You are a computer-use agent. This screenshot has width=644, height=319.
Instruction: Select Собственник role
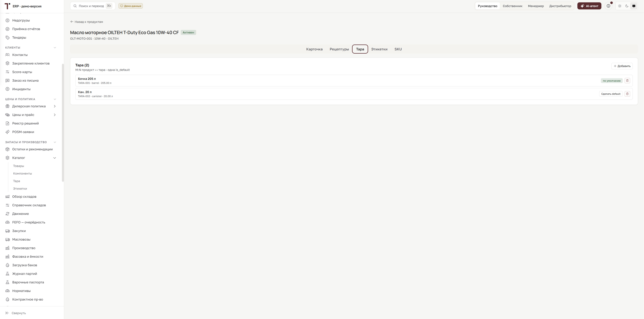click(512, 6)
